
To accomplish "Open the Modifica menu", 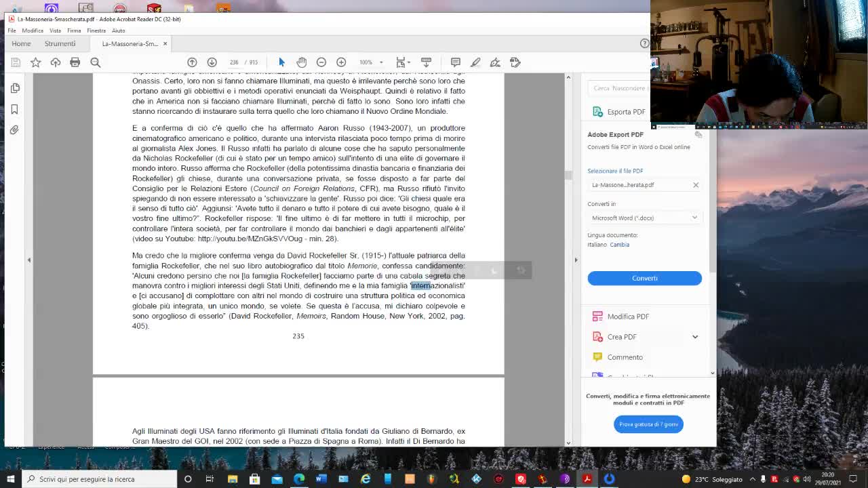I will (x=33, y=30).
